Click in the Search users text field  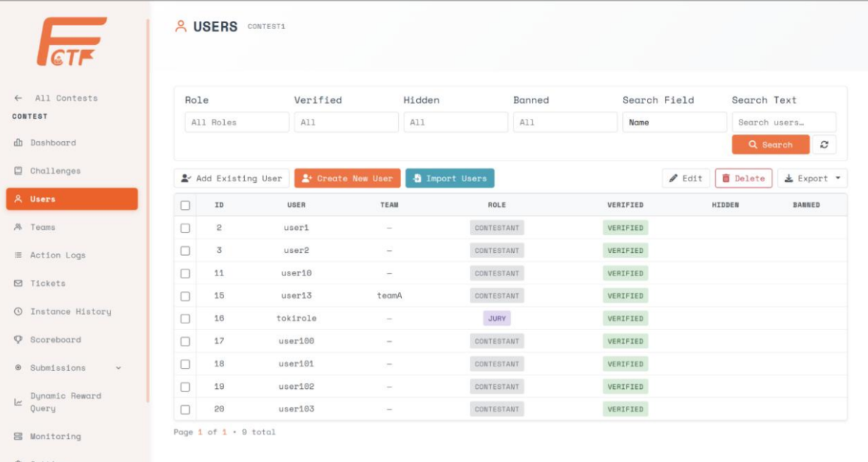point(784,122)
